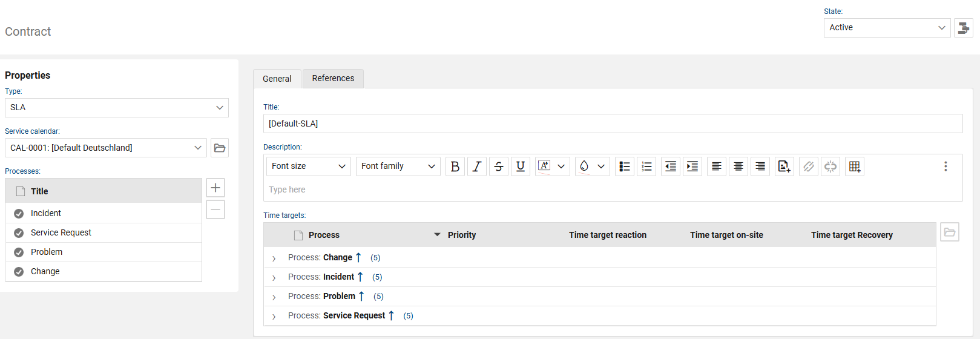Select Incident process row
Viewport: 980px width, 339px height.
[x=104, y=213]
